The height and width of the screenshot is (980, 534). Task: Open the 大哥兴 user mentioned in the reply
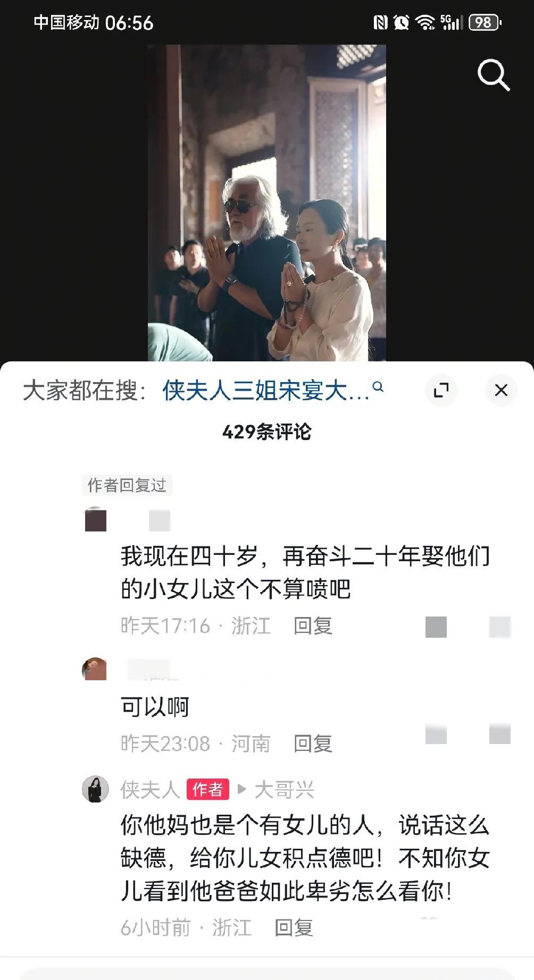(285, 790)
